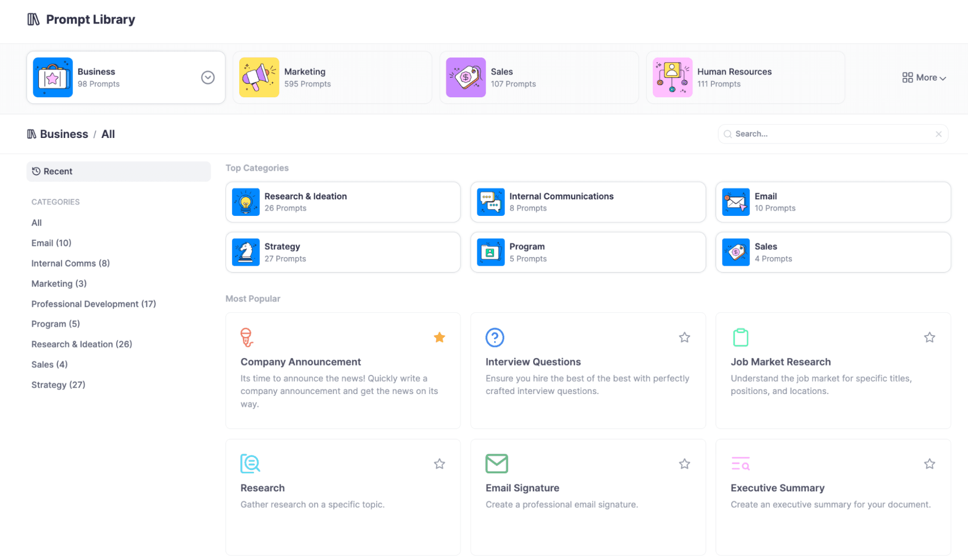Click the Strategy chess knight icon
The width and height of the screenshot is (968, 560).
[246, 252]
